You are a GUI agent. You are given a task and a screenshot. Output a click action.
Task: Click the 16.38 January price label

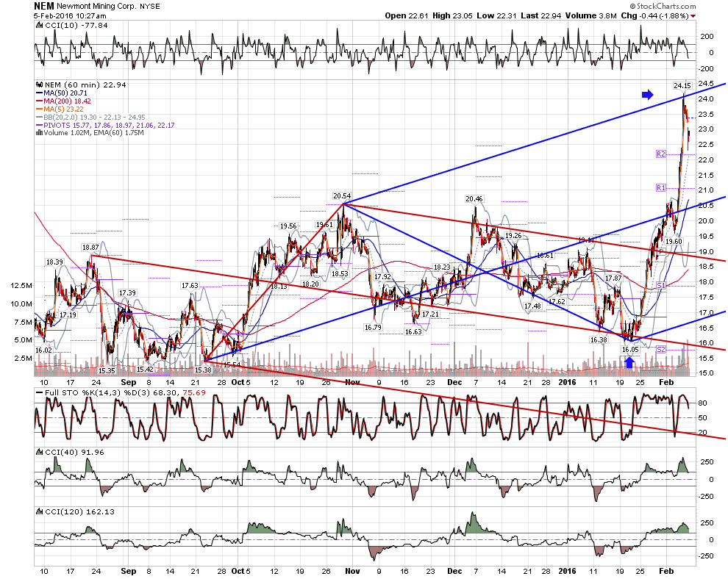[x=599, y=340]
